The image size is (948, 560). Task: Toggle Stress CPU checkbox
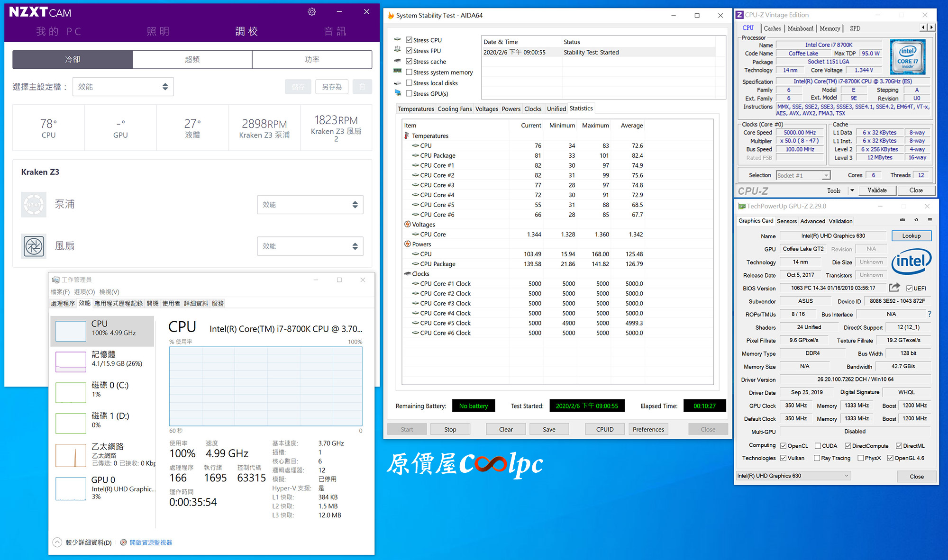pyautogui.click(x=409, y=40)
